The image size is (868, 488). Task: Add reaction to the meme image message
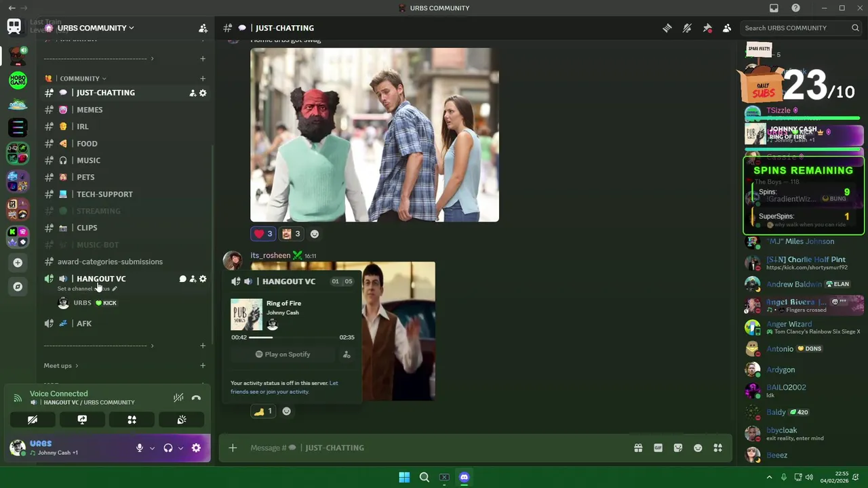pyautogui.click(x=314, y=234)
